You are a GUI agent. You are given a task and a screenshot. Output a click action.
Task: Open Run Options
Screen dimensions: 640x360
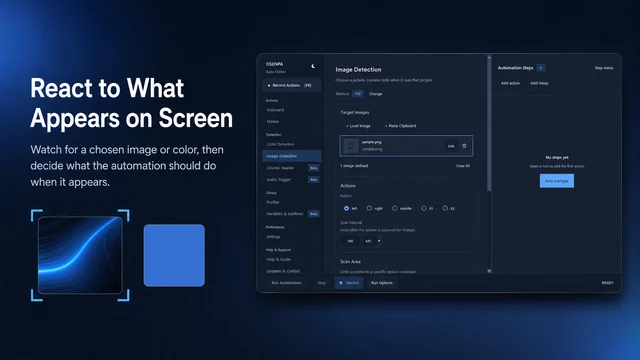coord(382,283)
